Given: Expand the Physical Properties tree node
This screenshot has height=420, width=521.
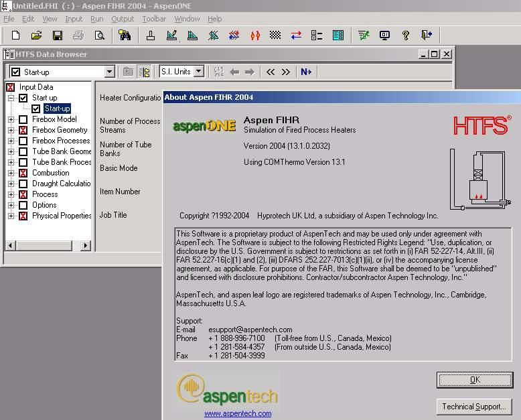Looking at the screenshot, I should pos(11,216).
